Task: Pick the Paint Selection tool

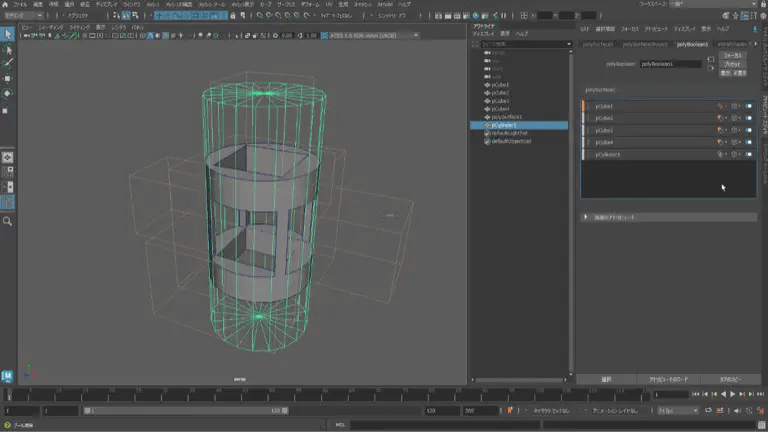Action: click(7, 64)
